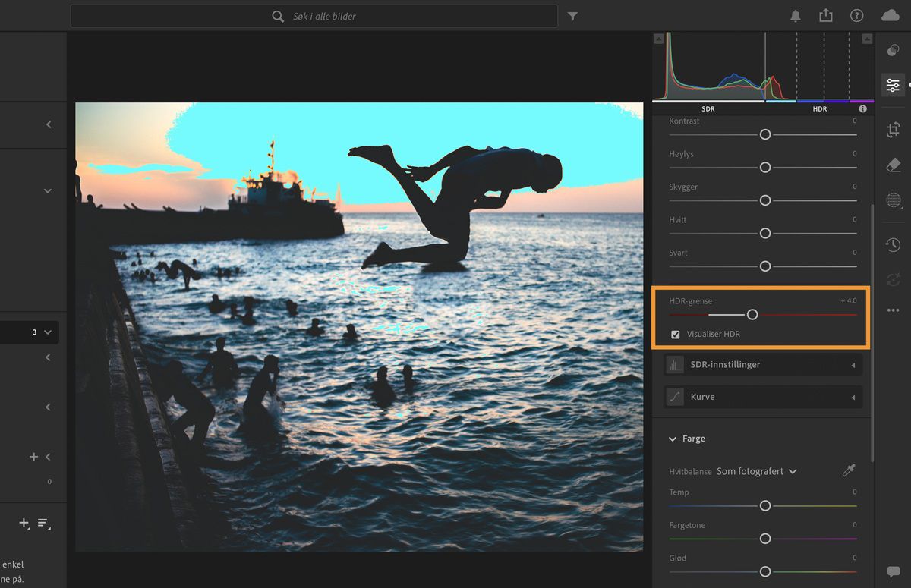
Task: Collapse the Farge section
Action: (x=673, y=439)
